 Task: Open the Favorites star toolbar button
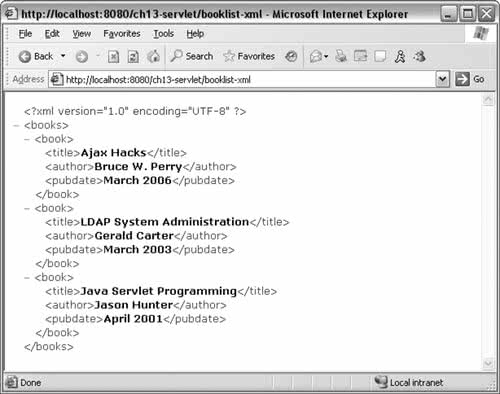(249, 56)
